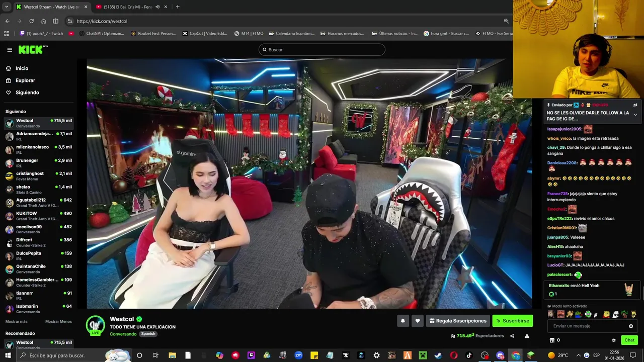The width and height of the screenshot is (644, 362).
Task: Click the Conversando category link
Action: (123, 334)
